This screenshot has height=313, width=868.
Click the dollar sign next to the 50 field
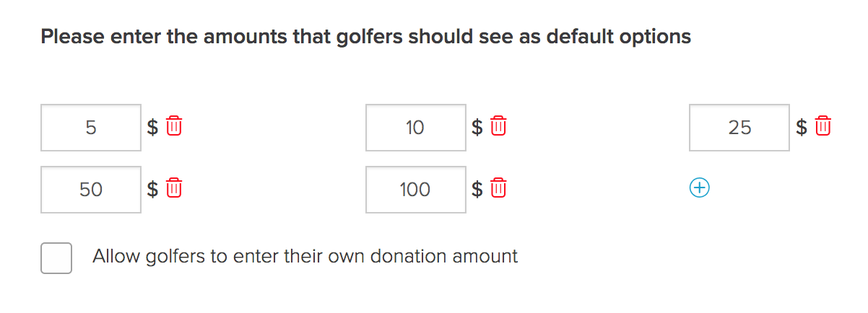(x=152, y=190)
